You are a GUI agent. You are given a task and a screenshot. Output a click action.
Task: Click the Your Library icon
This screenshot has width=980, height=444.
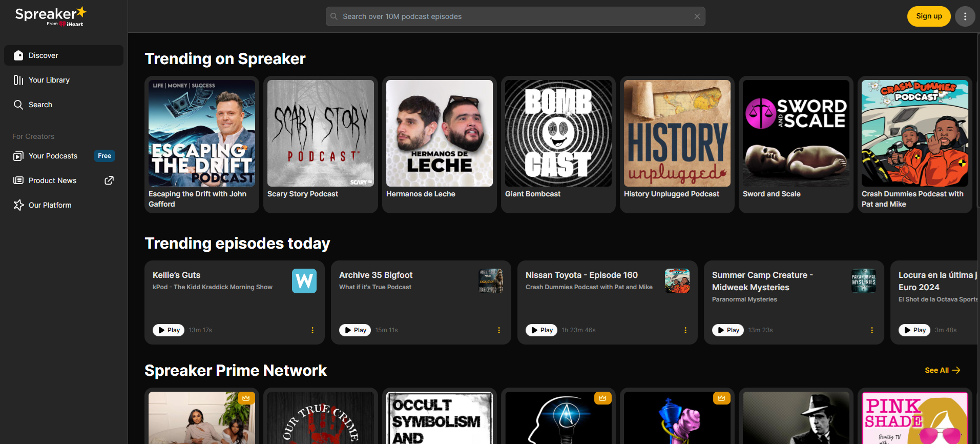click(18, 80)
